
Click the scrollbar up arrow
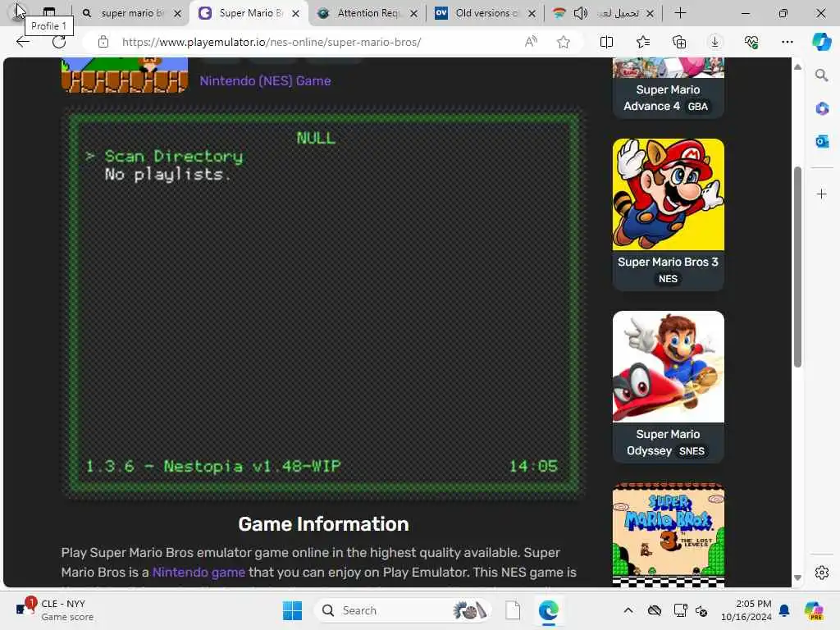pos(797,67)
